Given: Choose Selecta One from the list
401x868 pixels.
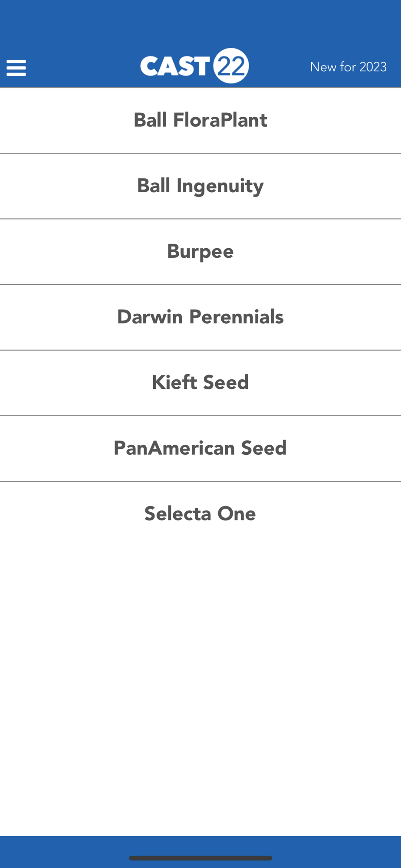Looking at the screenshot, I should click(x=200, y=514).
